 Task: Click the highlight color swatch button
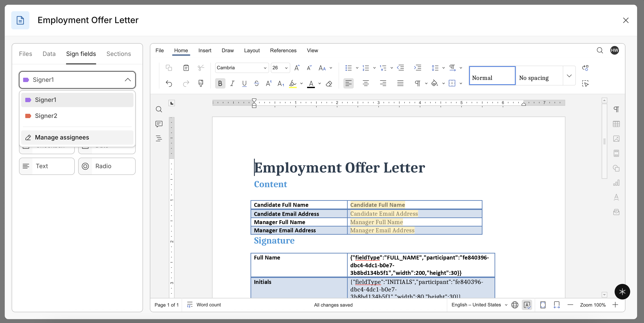point(293,84)
